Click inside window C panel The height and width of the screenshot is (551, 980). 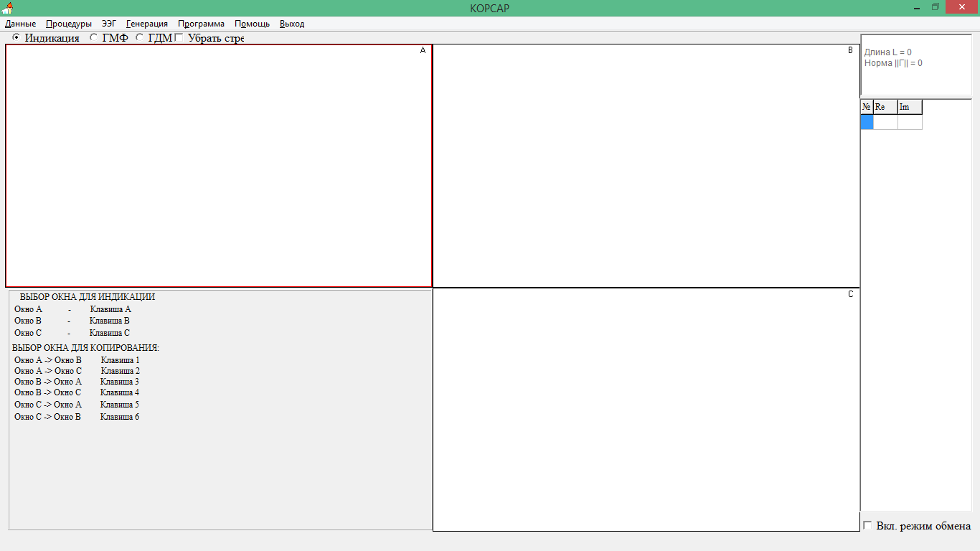646,410
